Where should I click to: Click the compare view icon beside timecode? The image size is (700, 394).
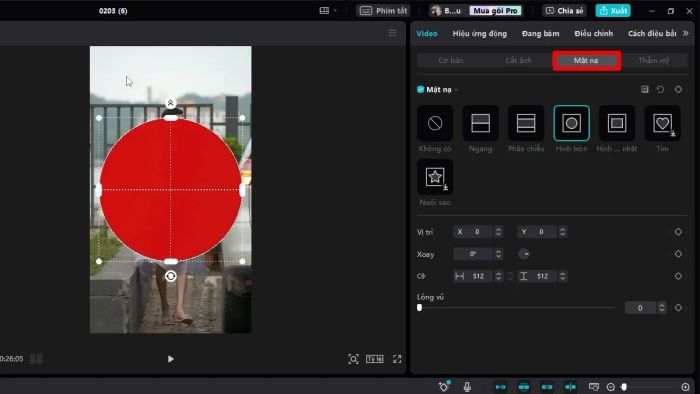pyautogui.click(x=36, y=359)
